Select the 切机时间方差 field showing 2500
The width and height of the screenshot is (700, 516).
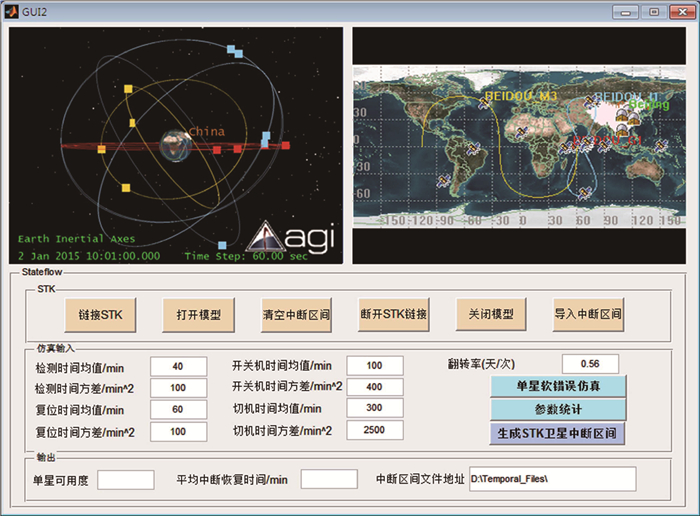pos(375,431)
